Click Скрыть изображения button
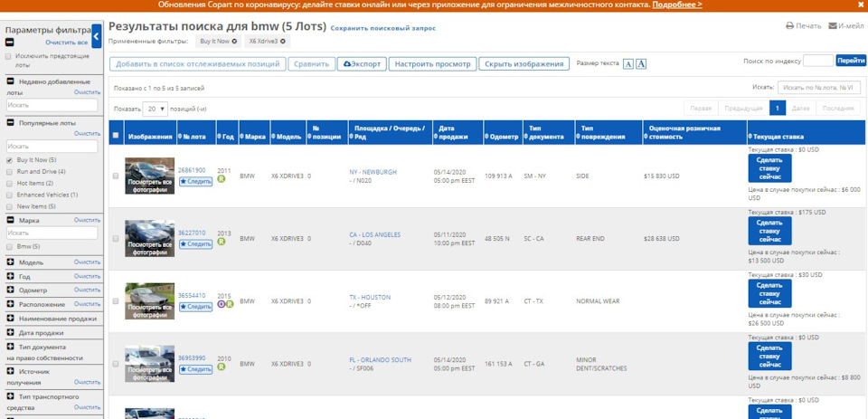The height and width of the screenshot is (419, 868). pyautogui.click(x=524, y=64)
